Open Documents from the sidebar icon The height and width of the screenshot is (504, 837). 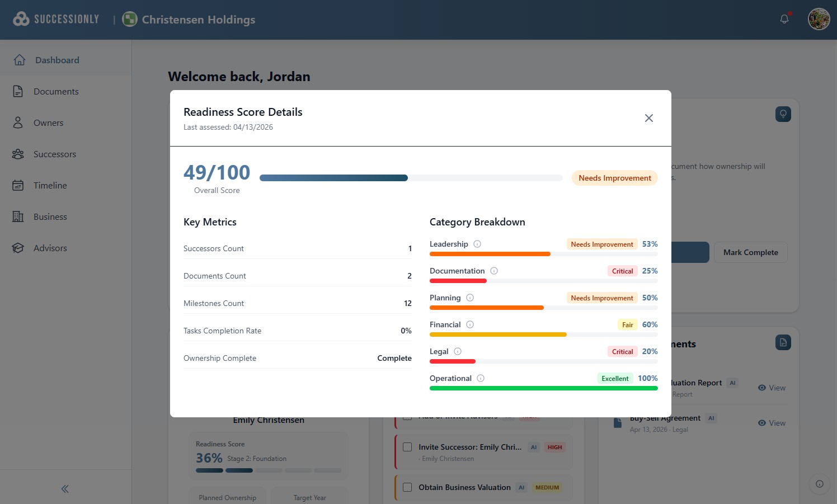tap(17, 91)
